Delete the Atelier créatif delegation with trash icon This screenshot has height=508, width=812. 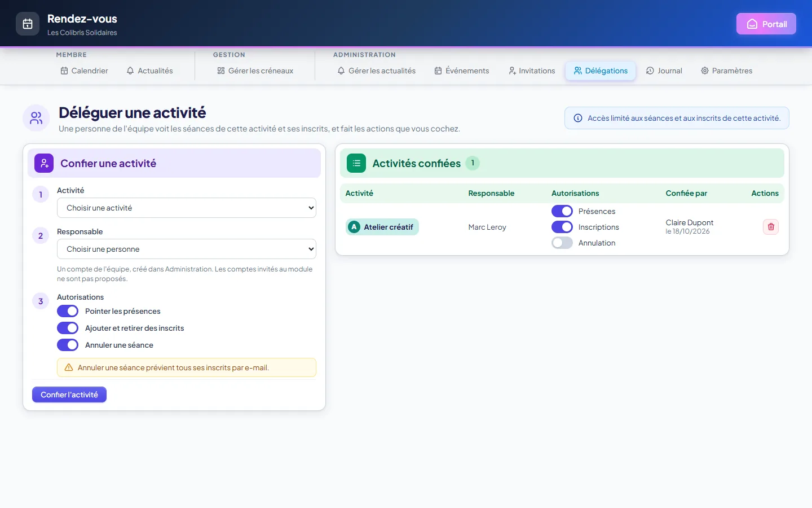tap(771, 227)
